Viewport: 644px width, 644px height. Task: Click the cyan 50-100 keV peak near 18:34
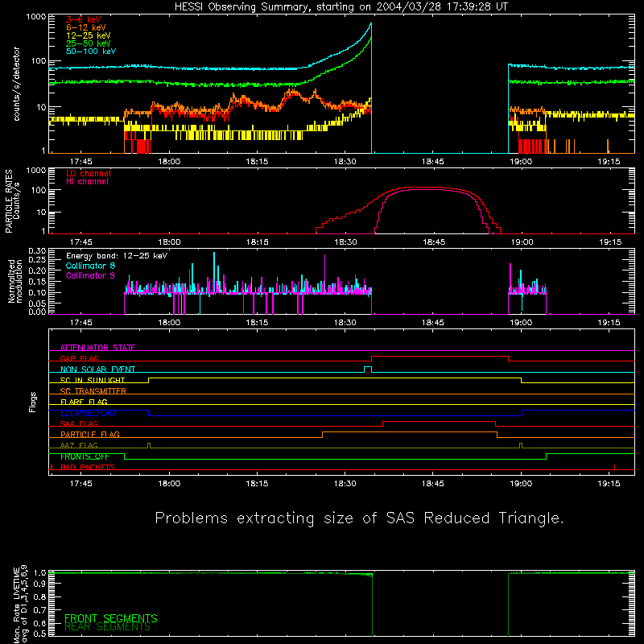pyautogui.click(x=370, y=25)
